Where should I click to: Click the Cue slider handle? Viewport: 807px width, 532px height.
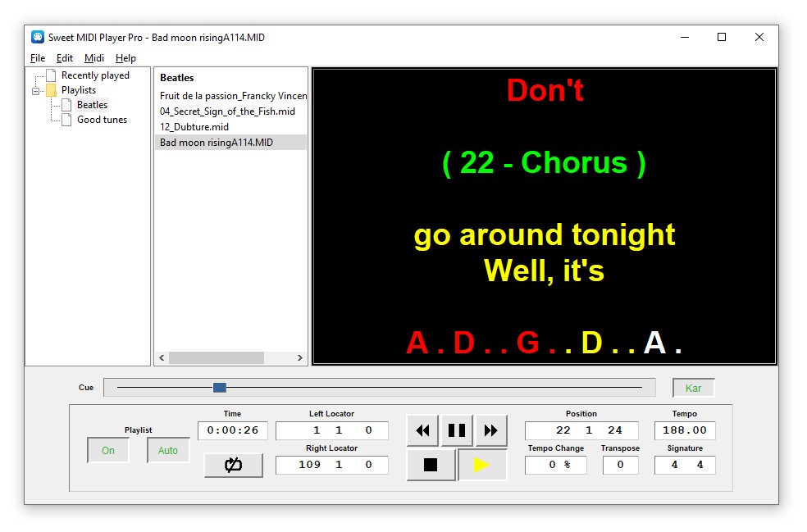pyautogui.click(x=220, y=388)
